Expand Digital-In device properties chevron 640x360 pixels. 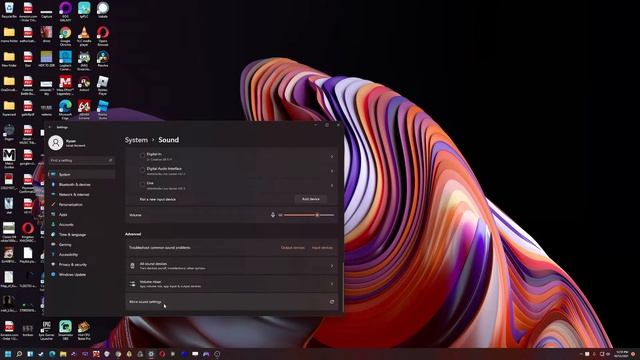(332, 157)
